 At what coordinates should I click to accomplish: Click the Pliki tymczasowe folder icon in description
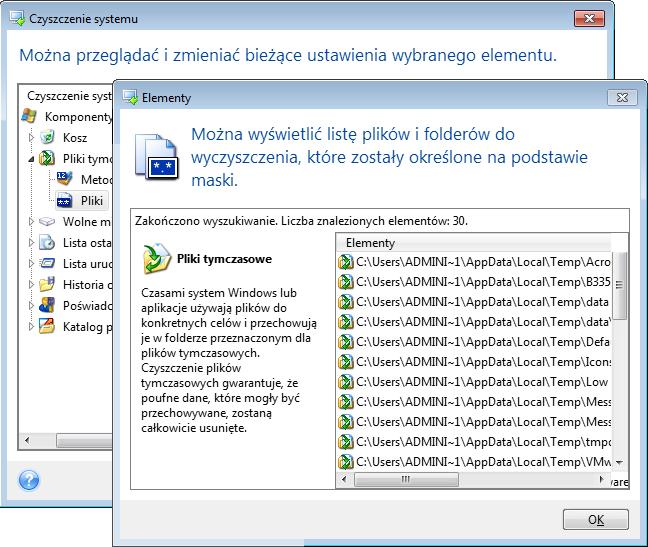157,259
